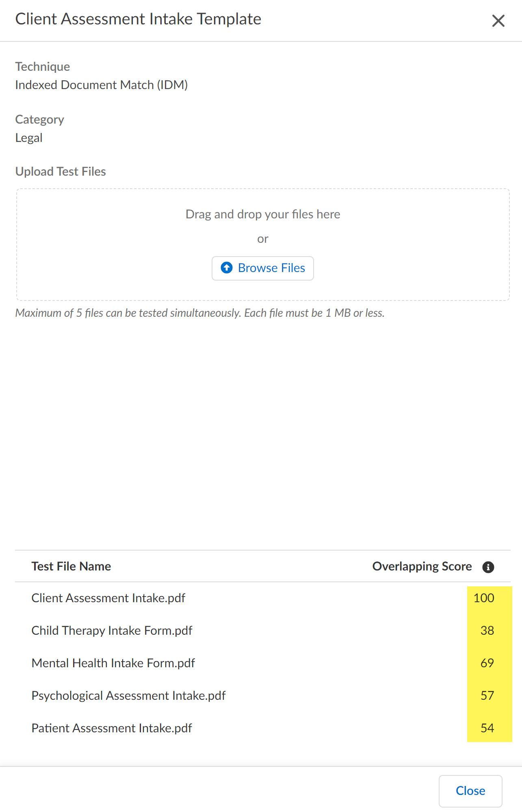Click the Test File Name column header

point(71,566)
